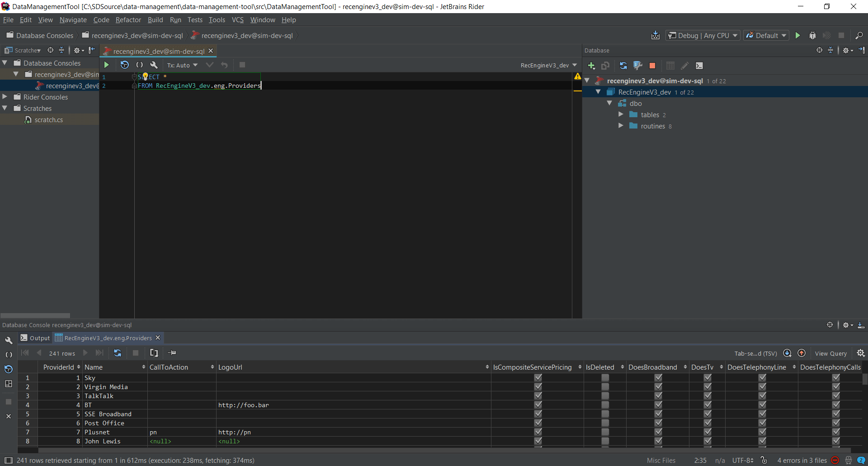Add new data source plus icon
868x466 pixels.
[x=591, y=66]
